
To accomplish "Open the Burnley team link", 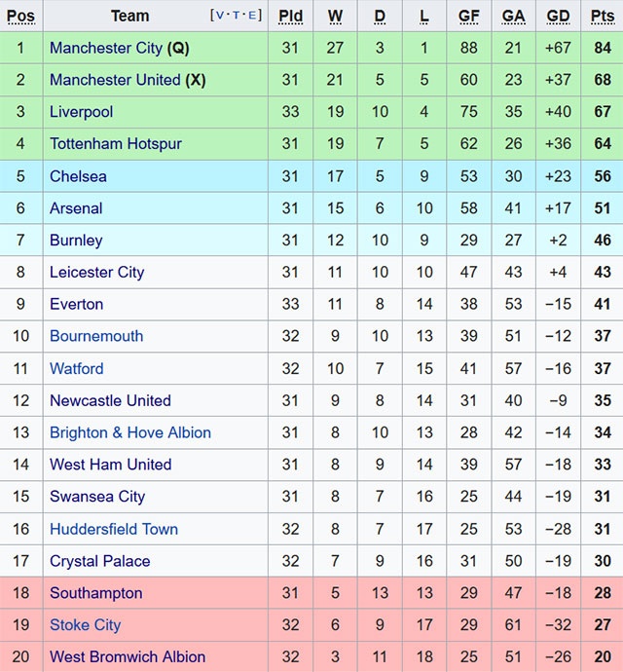I will [76, 241].
